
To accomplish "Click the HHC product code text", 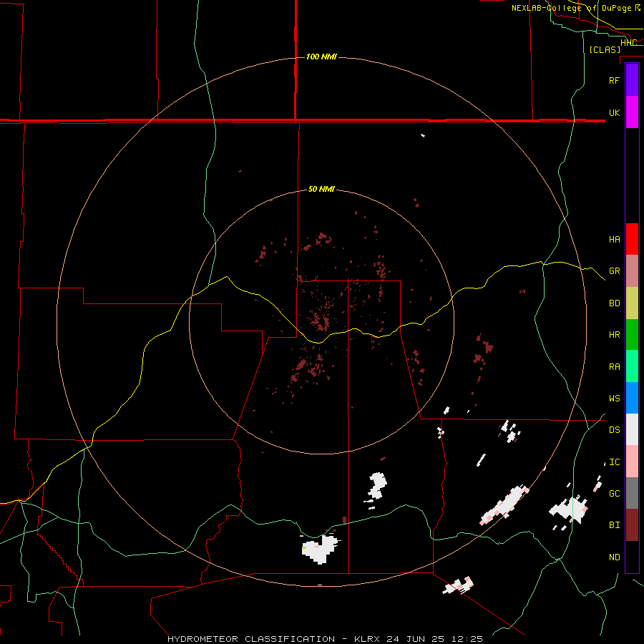I will [x=628, y=43].
